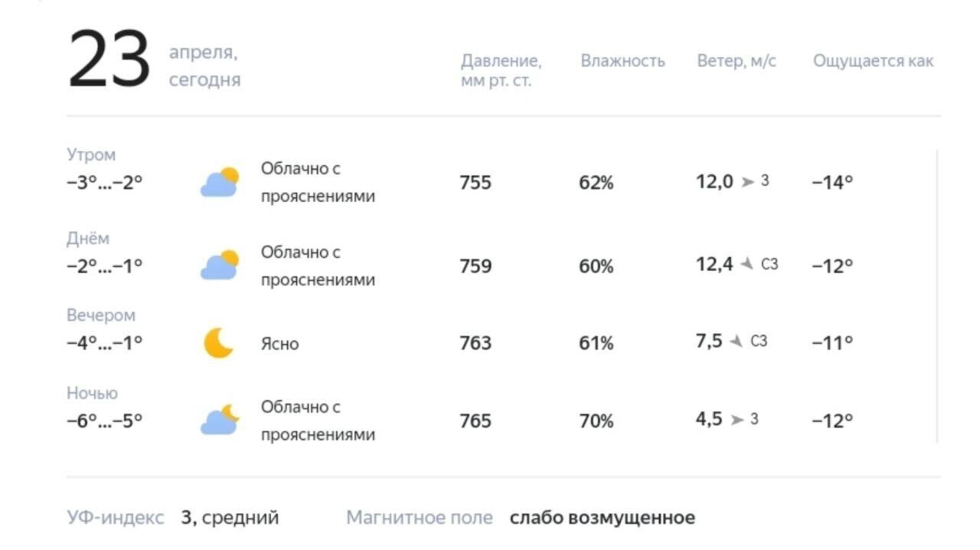
Task: Click the Магнитное поле label
Action: pyautogui.click(x=420, y=518)
